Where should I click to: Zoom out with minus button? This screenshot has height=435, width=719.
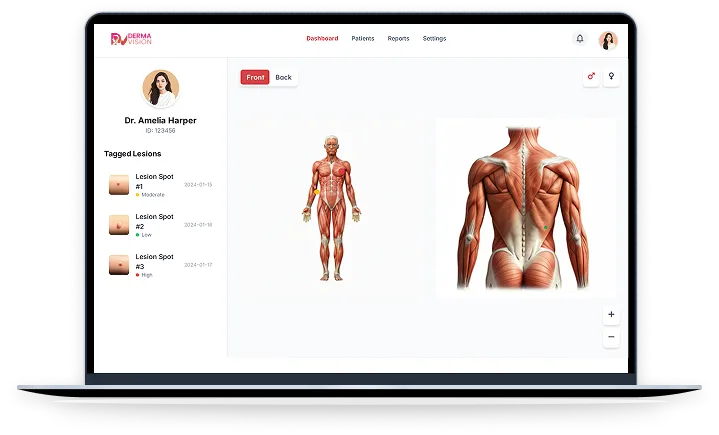coord(611,337)
